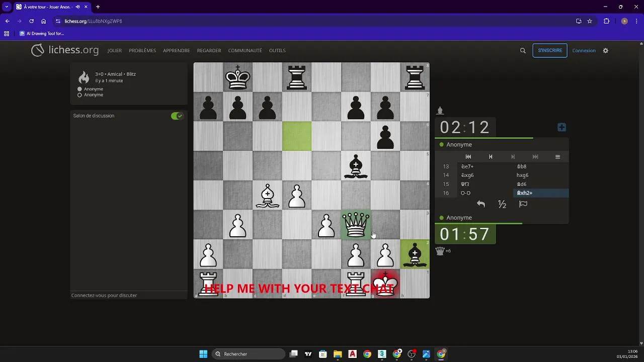Select move Kb8 in move list
644x362 pixels.
tap(541, 166)
